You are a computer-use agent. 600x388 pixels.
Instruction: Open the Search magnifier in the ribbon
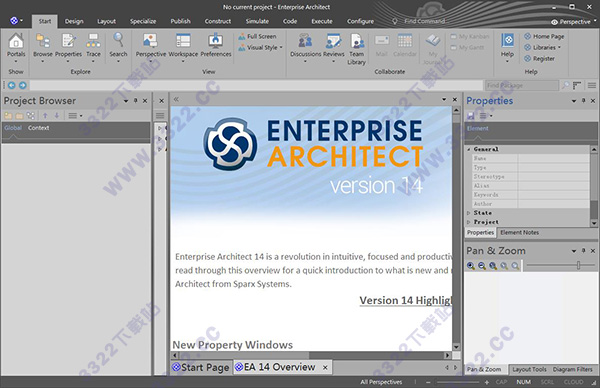[118, 40]
